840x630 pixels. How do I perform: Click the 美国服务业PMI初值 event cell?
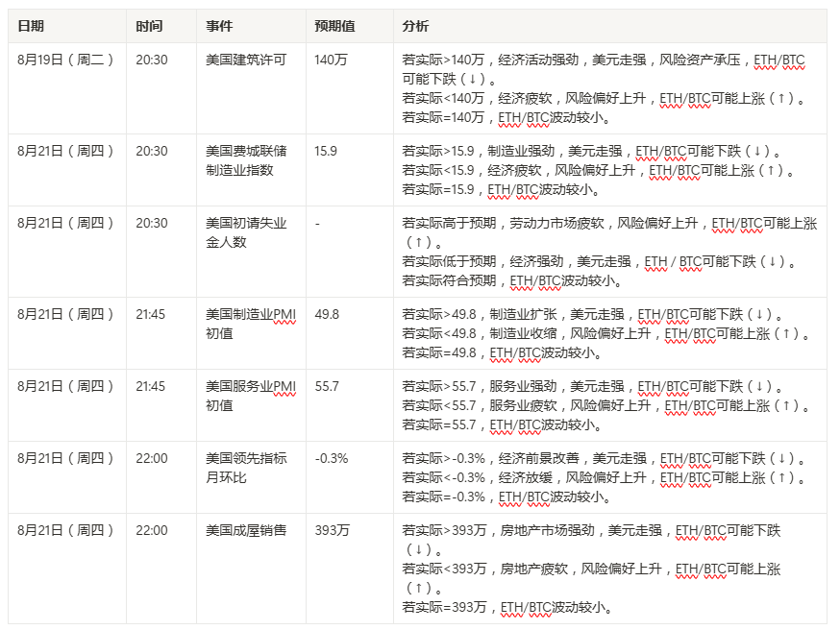250,396
